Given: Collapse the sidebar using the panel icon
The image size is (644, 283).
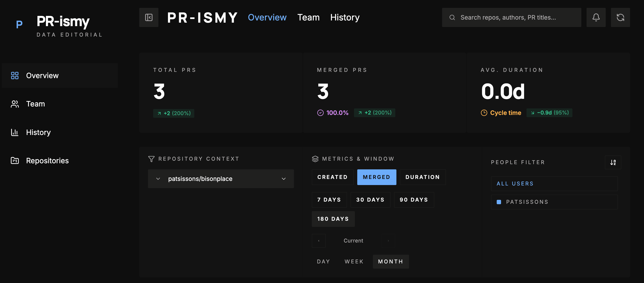Looking at the screenshot, I should (x=149, y=17).
